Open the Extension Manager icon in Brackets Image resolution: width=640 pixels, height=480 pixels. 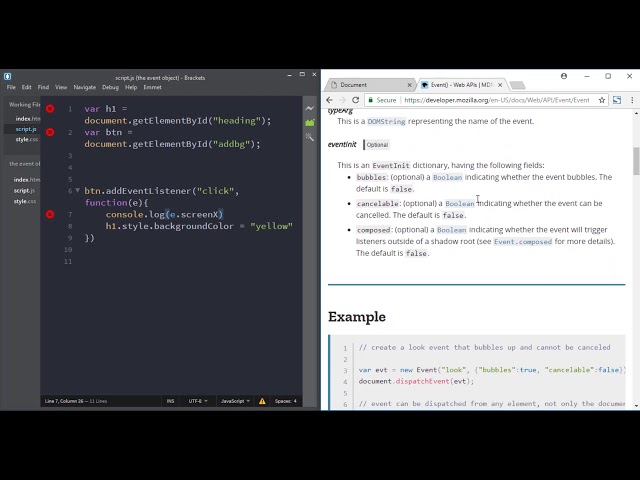coord(310,122)
